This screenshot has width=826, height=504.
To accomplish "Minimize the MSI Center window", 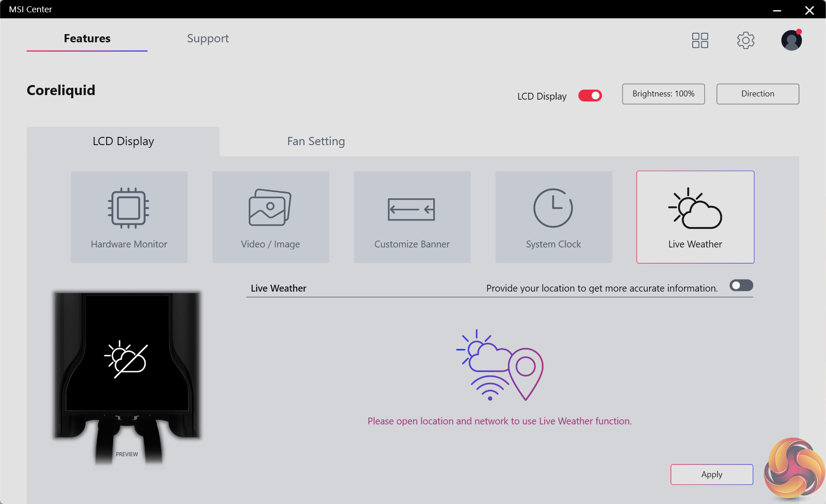I will pyautogui.click(x=777, y=10).
